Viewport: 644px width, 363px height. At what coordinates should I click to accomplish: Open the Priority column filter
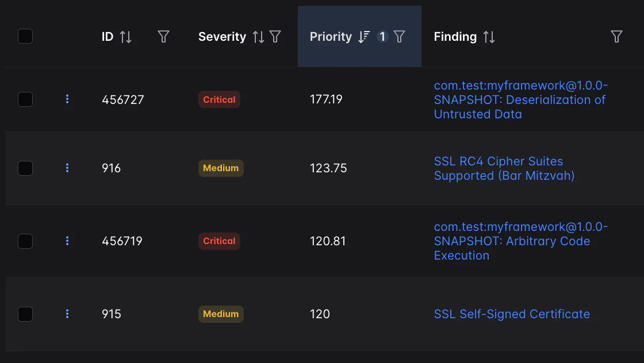point(400,37)
